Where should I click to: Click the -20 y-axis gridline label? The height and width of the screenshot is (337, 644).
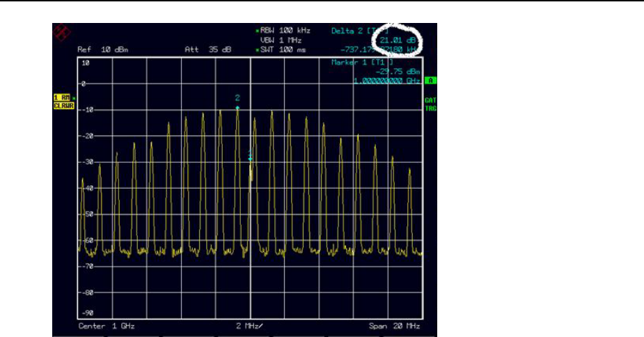(x=86, y=136)
